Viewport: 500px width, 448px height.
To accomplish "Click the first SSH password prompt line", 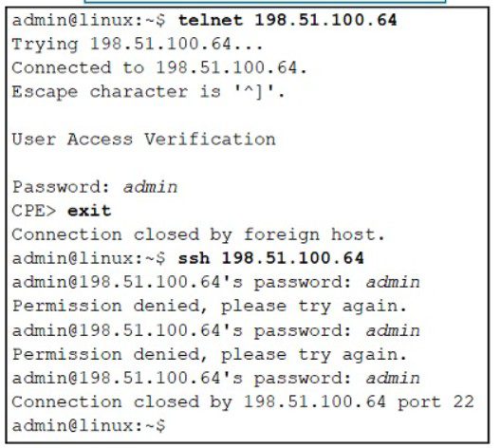I will click(216, 283).
